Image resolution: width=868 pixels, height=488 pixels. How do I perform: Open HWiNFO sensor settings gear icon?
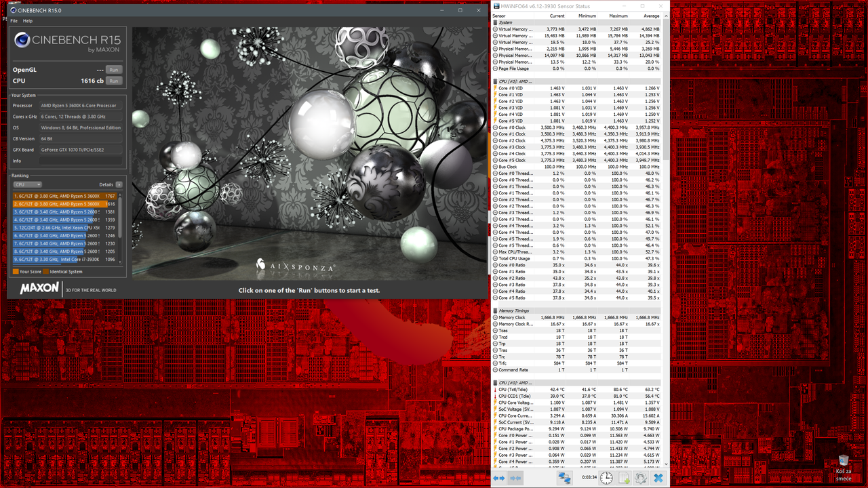[641, 478]
